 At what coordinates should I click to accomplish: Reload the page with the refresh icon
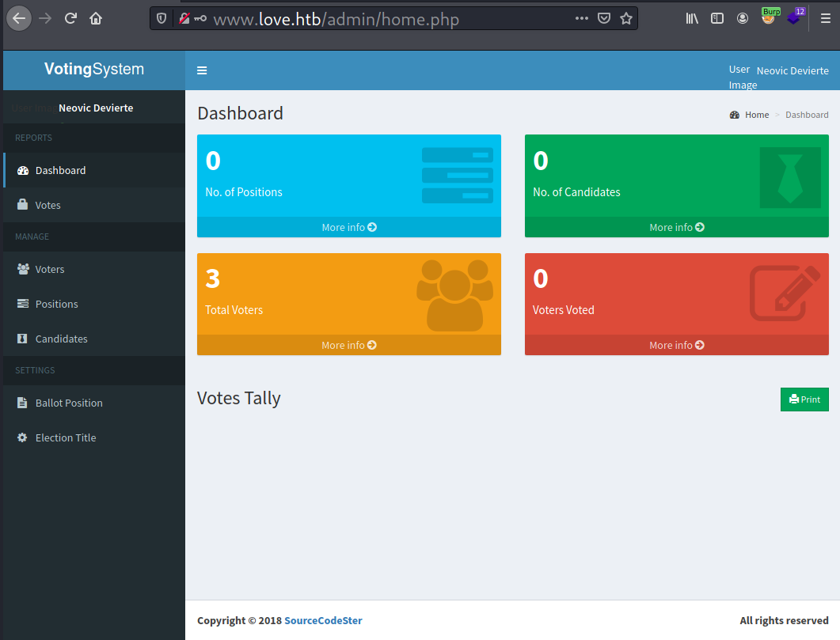(x=70, y=18)
